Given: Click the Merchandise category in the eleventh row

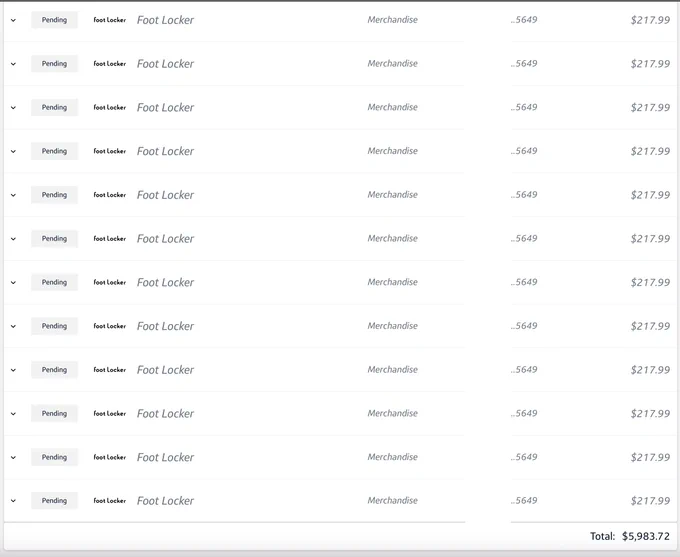Looking at the screenshot, I should pos(392,457).
